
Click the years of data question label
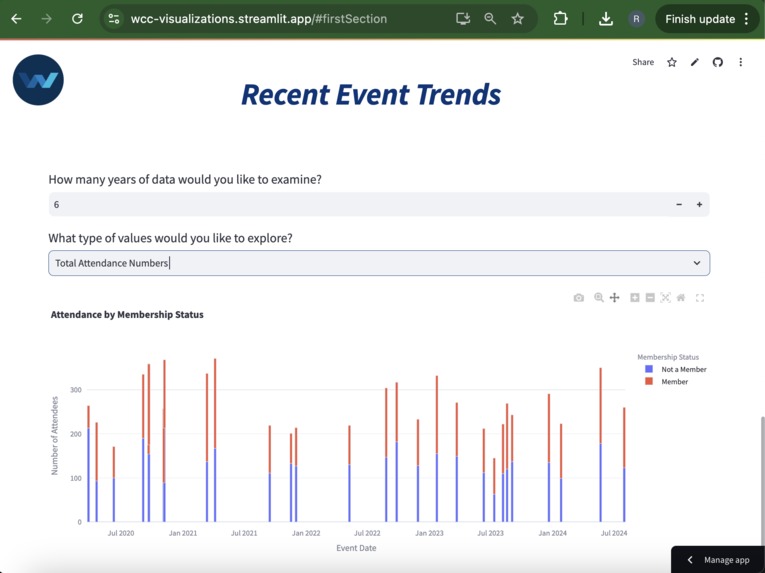185,180
